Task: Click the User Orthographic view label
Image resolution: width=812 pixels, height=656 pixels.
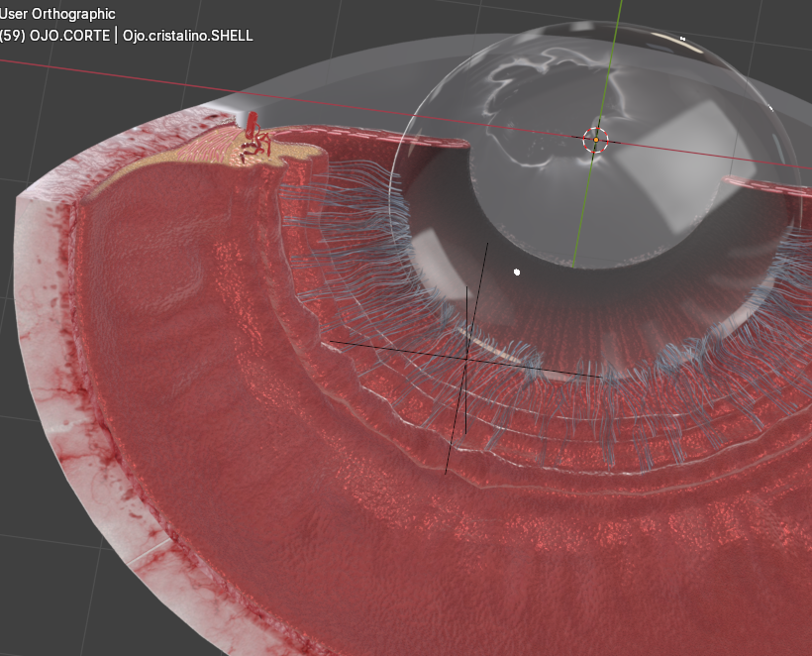Action: 57,14
